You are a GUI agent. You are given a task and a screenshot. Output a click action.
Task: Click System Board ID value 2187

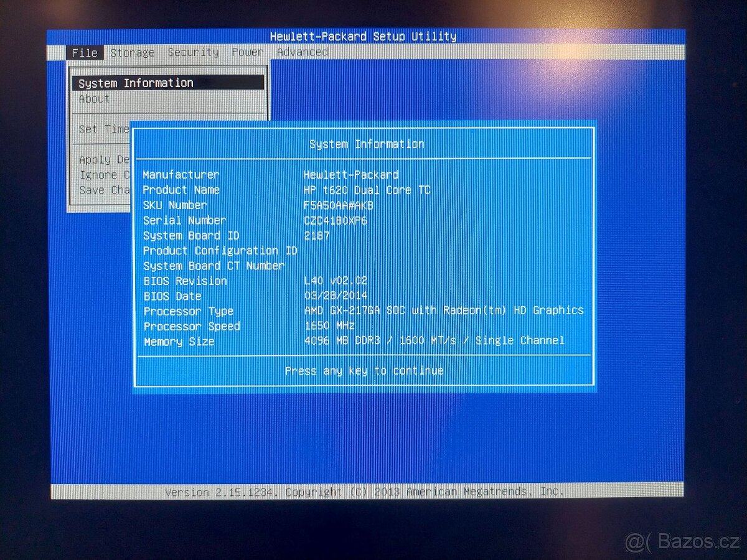pos(316,235)
